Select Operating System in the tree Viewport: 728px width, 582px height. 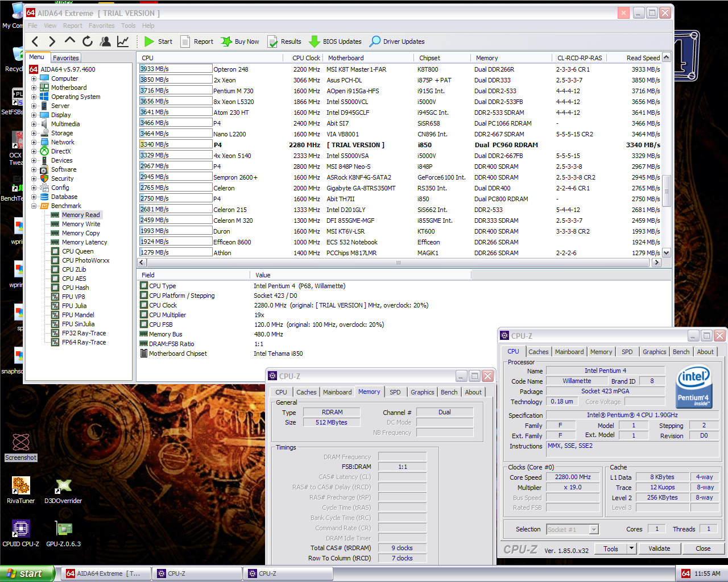pyautogui.click(x=76, y=97)
